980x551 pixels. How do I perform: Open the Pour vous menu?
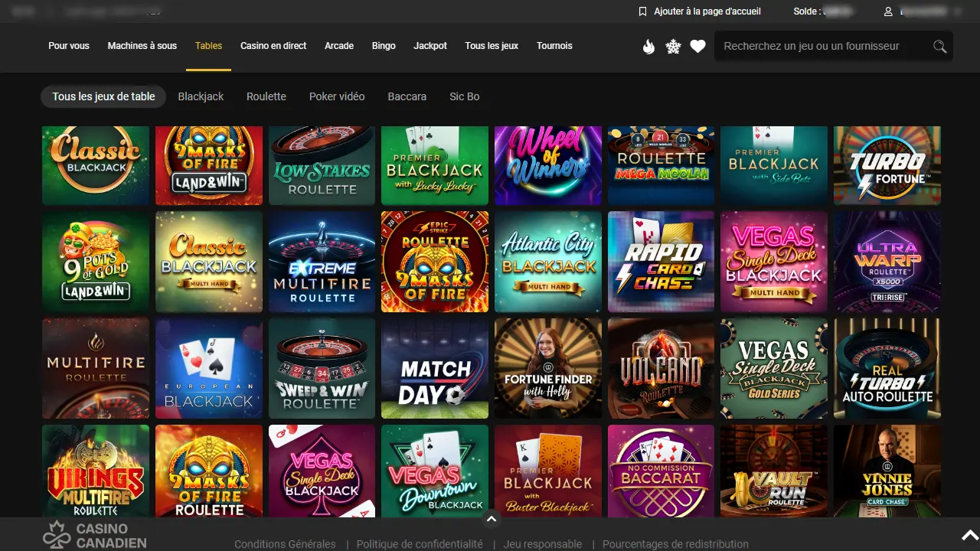pos(69,46)
